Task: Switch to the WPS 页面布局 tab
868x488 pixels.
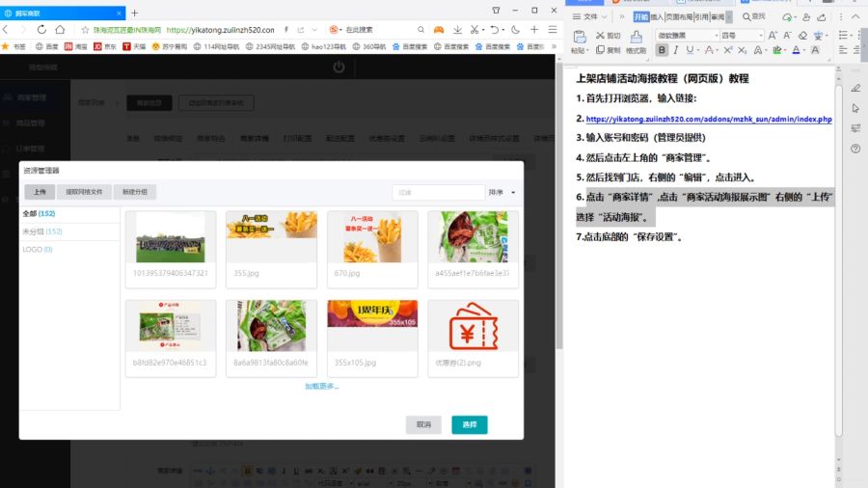Action: tap(680, 16)
